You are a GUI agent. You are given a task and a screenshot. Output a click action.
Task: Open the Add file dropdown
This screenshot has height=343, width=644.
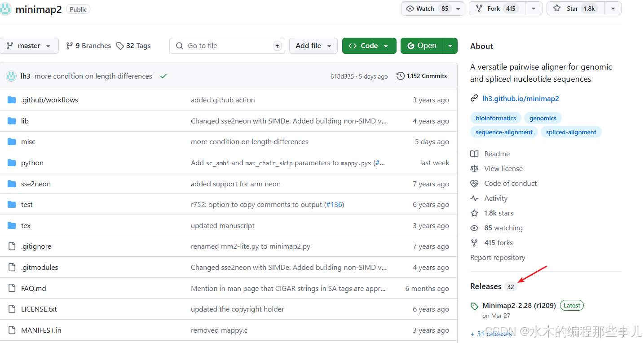click(313, 46)
